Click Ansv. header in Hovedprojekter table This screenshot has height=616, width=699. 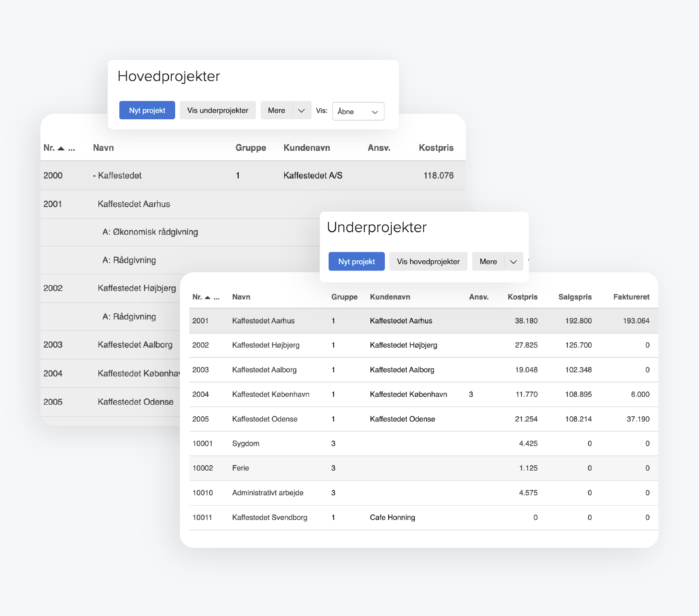(x=379, y=148)
